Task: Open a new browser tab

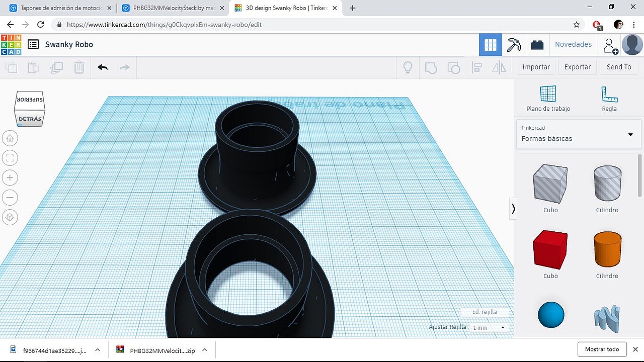Action: [x=353, y=8]
